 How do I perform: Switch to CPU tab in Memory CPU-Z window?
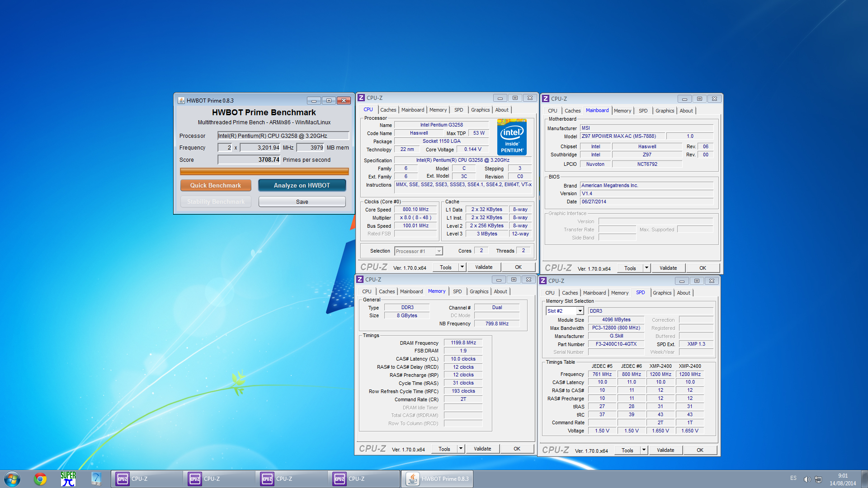coord(367,291)
